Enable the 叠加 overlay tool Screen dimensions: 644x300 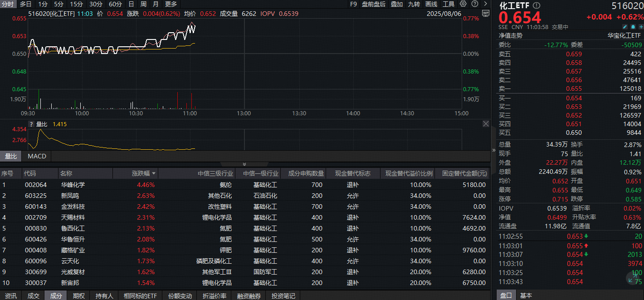click(x=395, y=4)
